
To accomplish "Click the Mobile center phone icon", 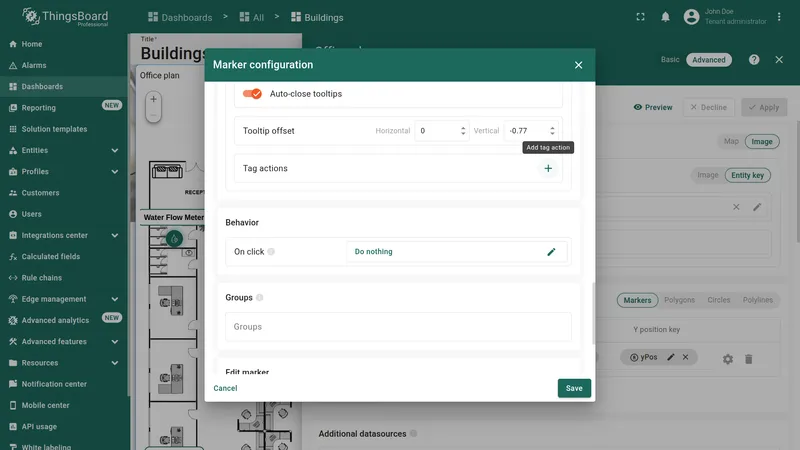I will 13,406.
